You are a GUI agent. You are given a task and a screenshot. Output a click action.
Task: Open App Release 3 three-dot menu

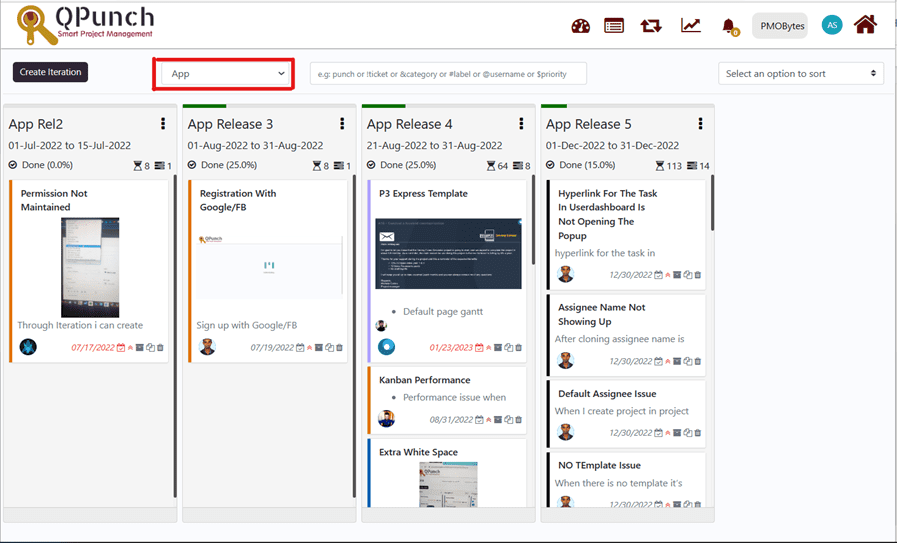tap(342, 124)
